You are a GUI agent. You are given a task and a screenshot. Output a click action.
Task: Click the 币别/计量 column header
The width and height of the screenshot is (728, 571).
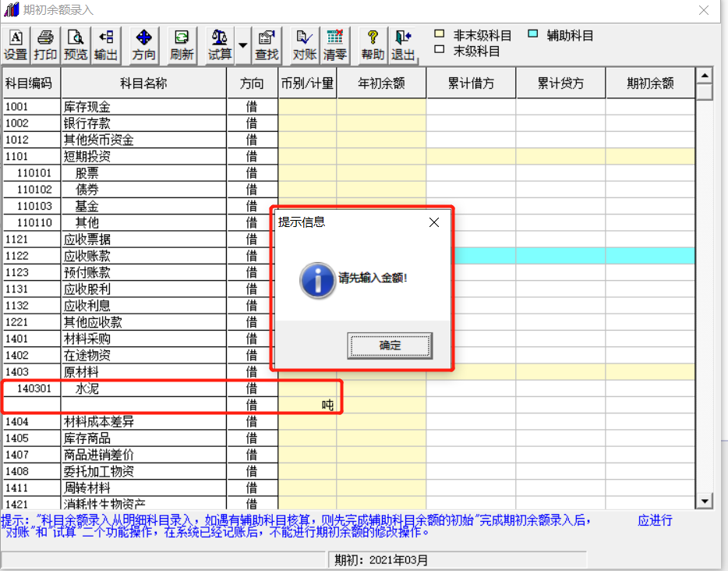click(307, 83)
